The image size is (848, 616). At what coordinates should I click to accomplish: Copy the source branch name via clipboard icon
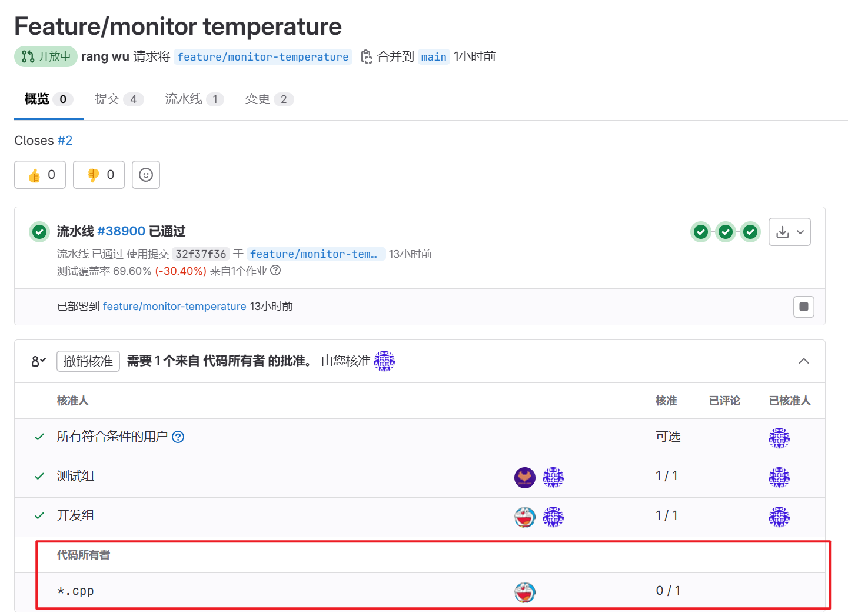coord(366,56)
